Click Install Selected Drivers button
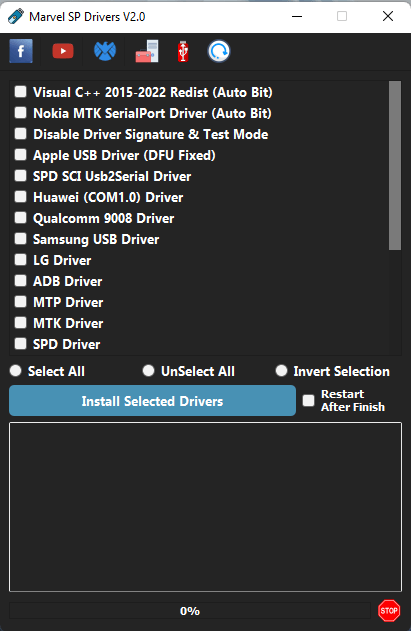Viewport: 411px width, 631px height. pyautogui.click(x=152, y=400)
